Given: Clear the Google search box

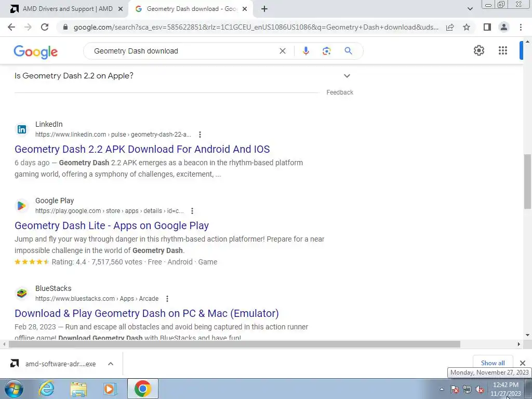Looking at the screenshot, I should click(282, 51).
